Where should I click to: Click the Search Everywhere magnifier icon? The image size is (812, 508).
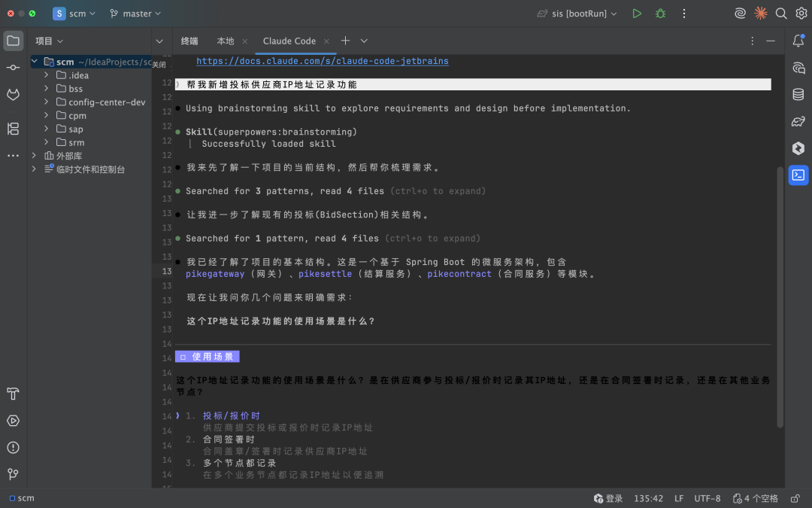click(781, 14)
